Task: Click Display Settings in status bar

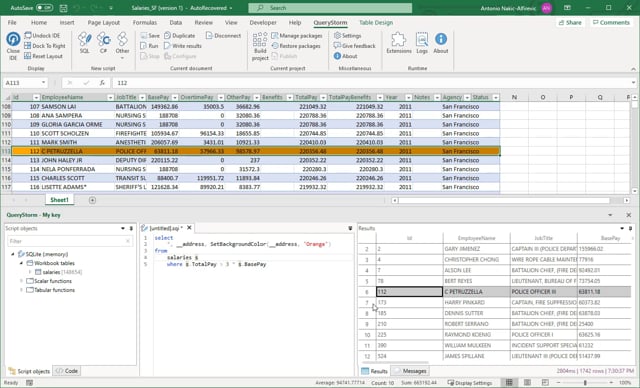Action: coord(470,383)
